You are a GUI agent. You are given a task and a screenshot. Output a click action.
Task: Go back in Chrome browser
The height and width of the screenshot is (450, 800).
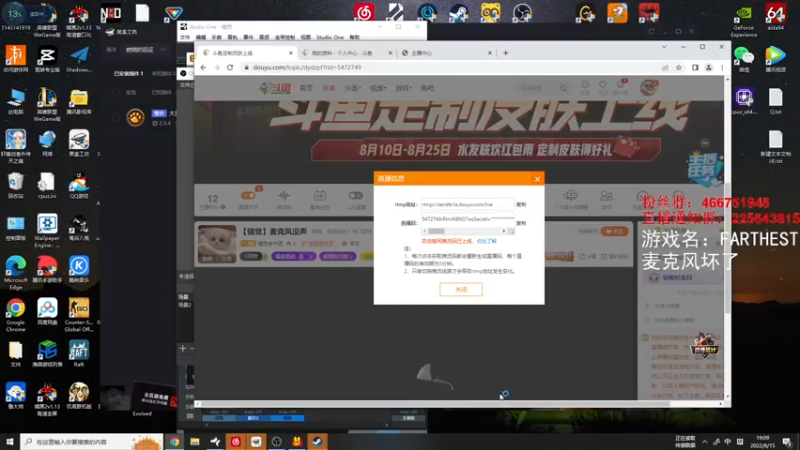204,67
